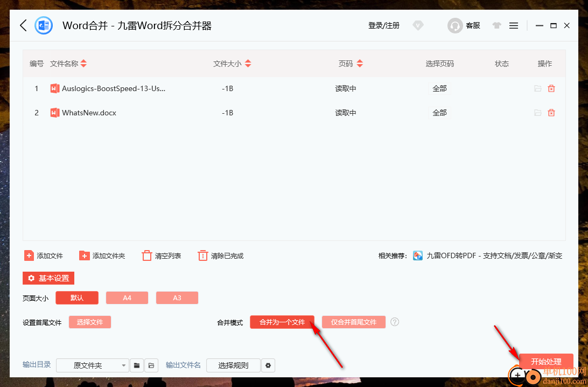
Task: Sort by 页码 arrows
Action: click(360, 64)
